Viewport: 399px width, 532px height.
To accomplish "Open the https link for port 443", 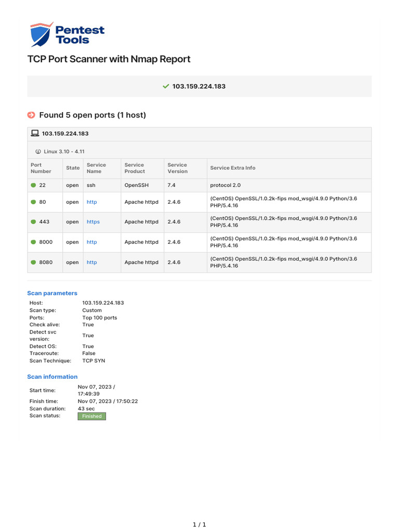I will [93, 222].
